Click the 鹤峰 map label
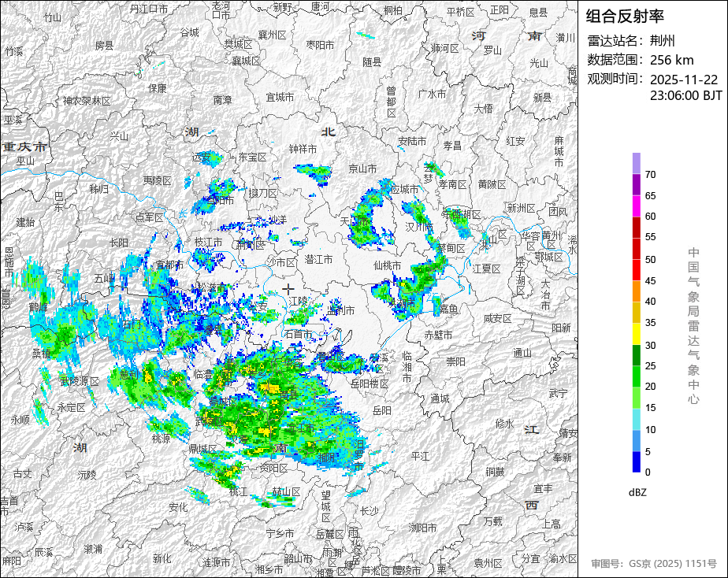The image size is (728, 578). pyautogui.click(x=38, y=307)
